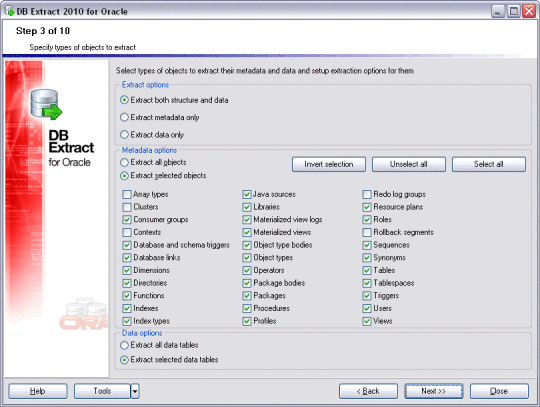Toggle Sequences checkbox
540x407 pixels.
[x=367, y=245]
